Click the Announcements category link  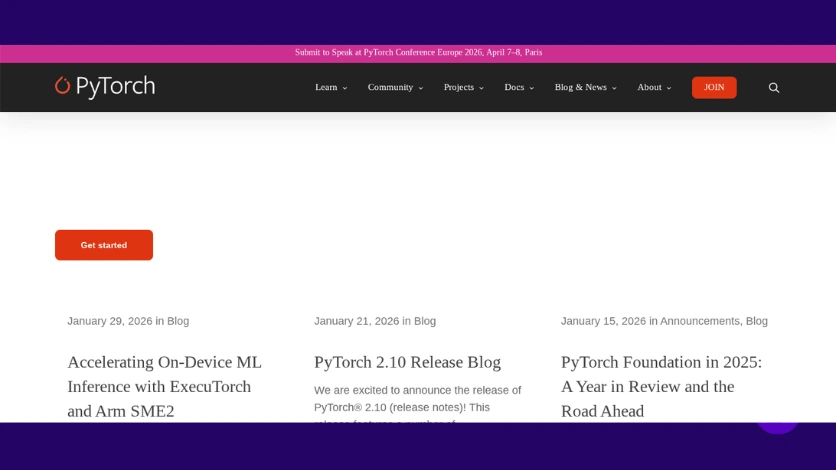coord(700,321)
